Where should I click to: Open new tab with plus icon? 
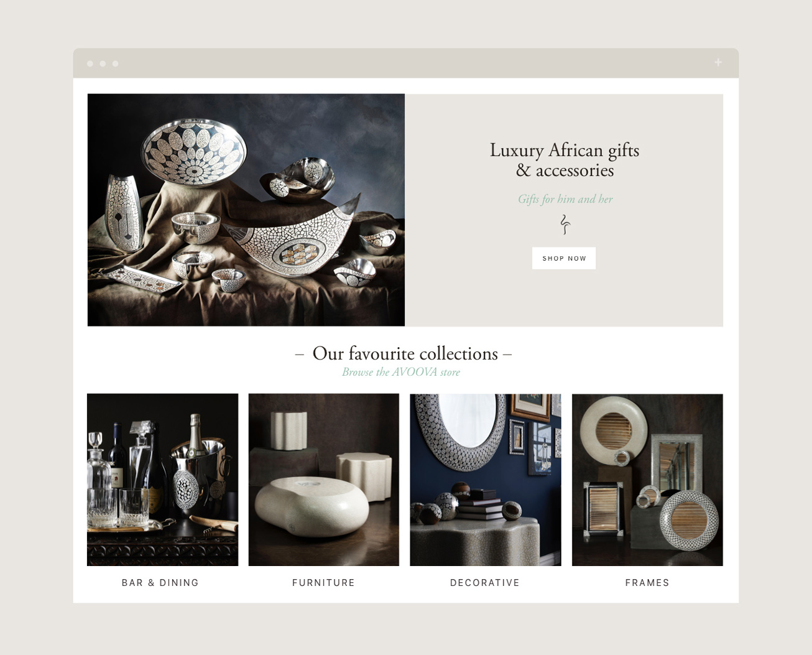point(718,62)
